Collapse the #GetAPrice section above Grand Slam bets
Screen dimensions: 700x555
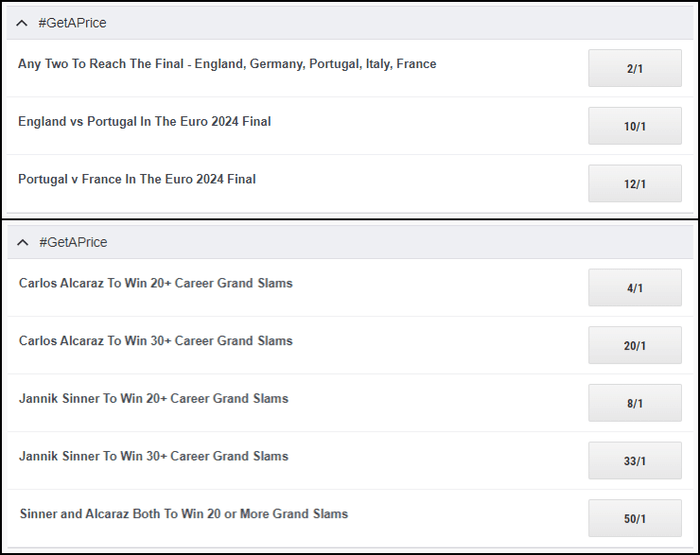tap(23, 242)
